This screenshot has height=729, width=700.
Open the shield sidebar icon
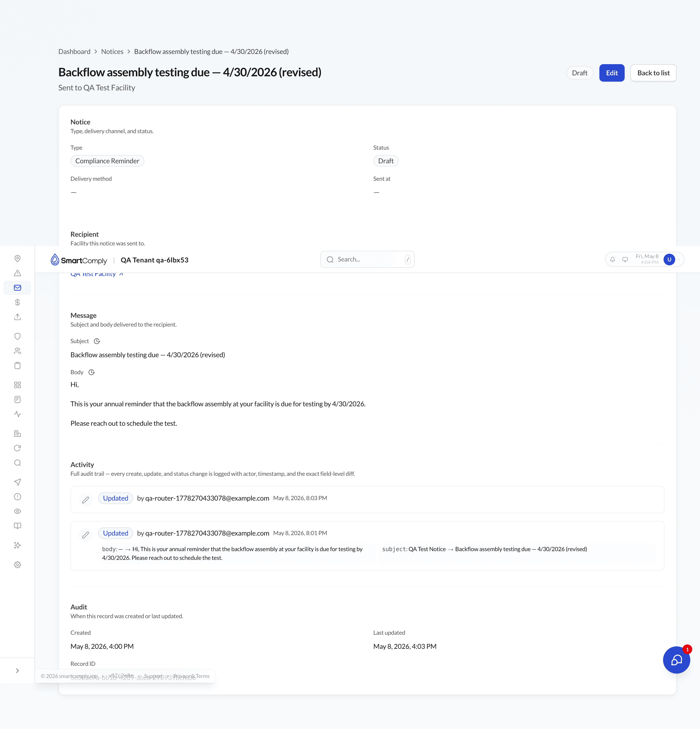[x=17, y=336]
